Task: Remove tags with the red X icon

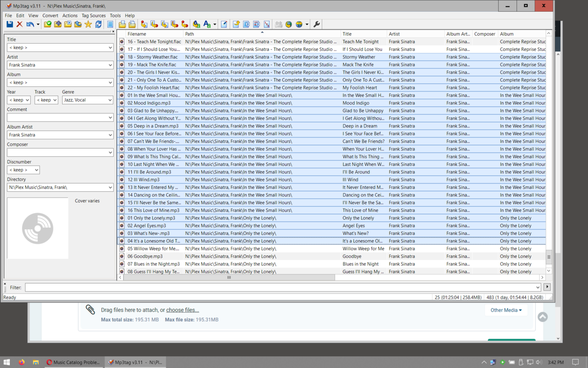Action: click(x=19, y=24)
